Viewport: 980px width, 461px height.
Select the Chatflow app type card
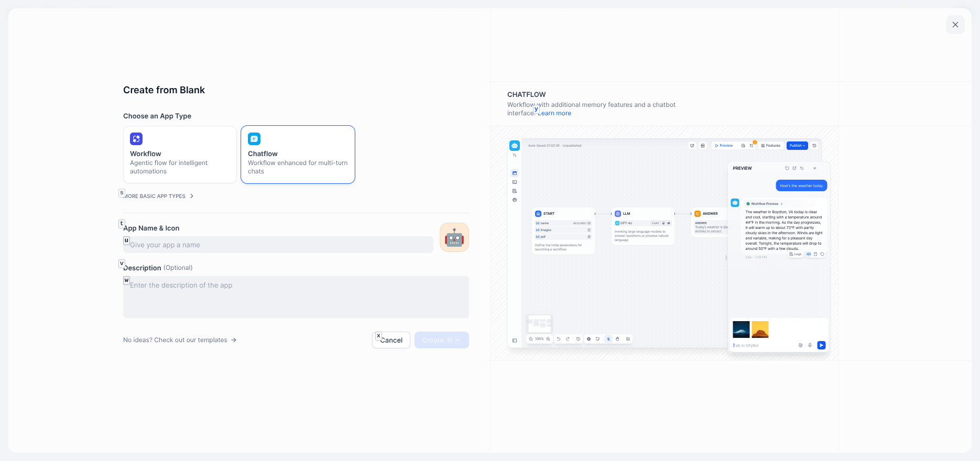(298, 155)
